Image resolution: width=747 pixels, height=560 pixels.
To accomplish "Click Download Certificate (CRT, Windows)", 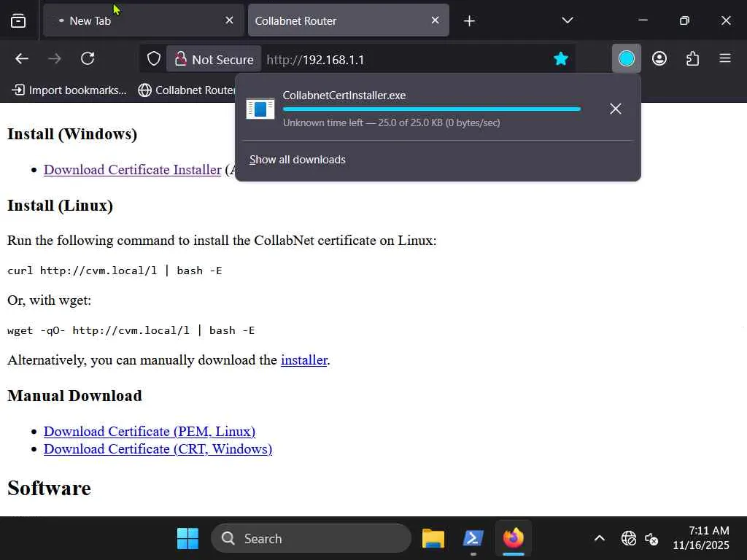I will (x=158, y=449).
